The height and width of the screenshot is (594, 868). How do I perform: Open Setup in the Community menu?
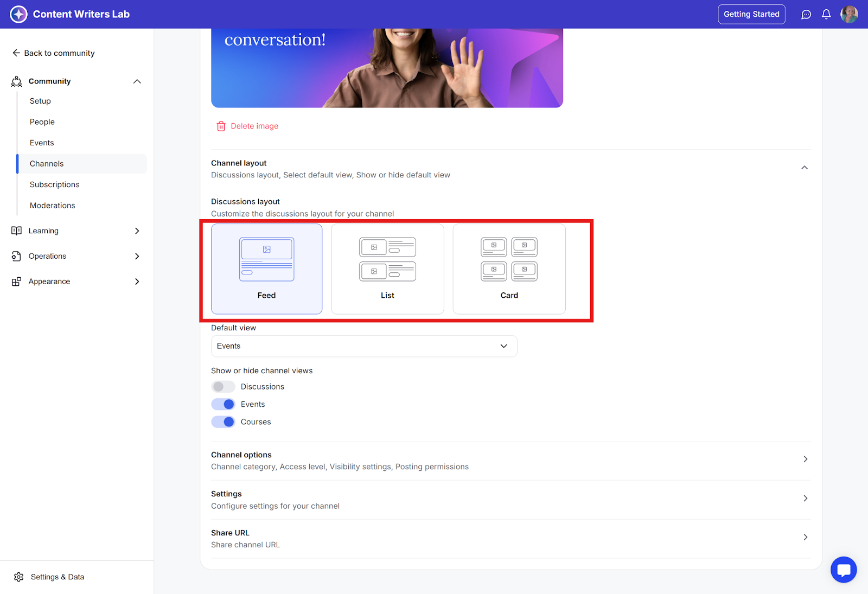point(40,101)
